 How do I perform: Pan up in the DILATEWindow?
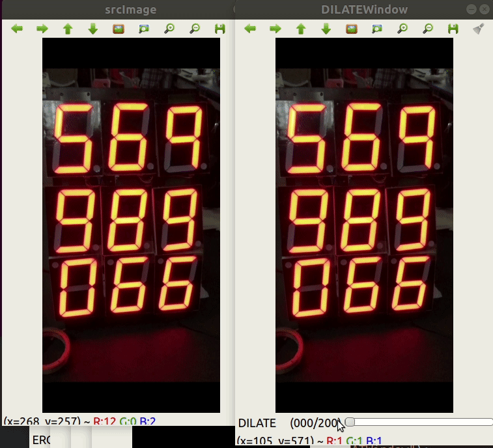(301, 29)
